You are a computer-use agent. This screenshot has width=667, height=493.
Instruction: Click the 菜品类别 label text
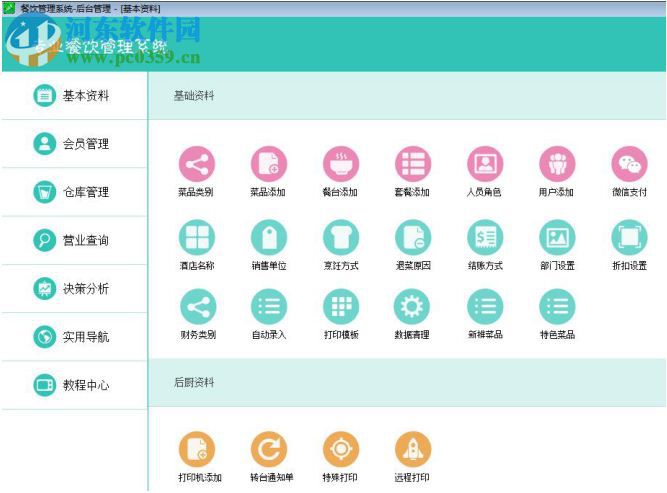[196, 192]
